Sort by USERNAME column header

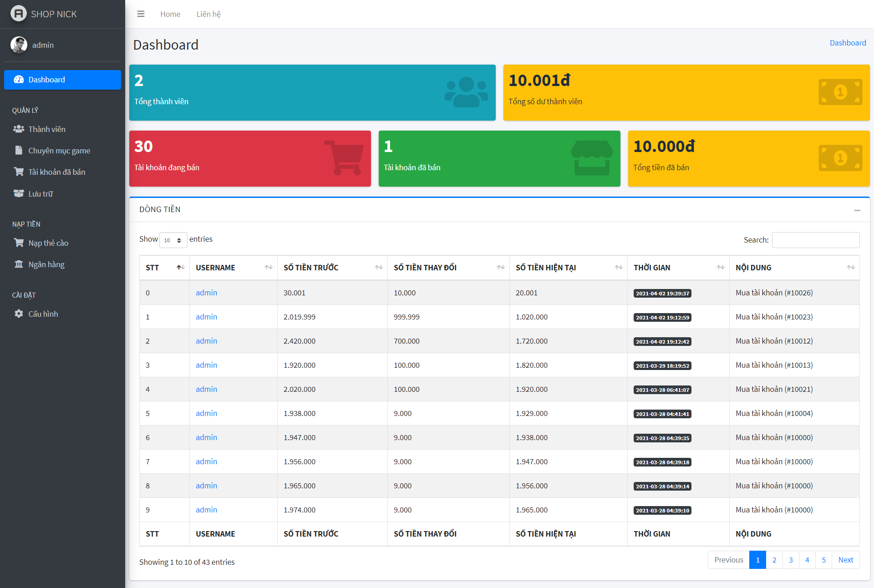click(233, 268)
